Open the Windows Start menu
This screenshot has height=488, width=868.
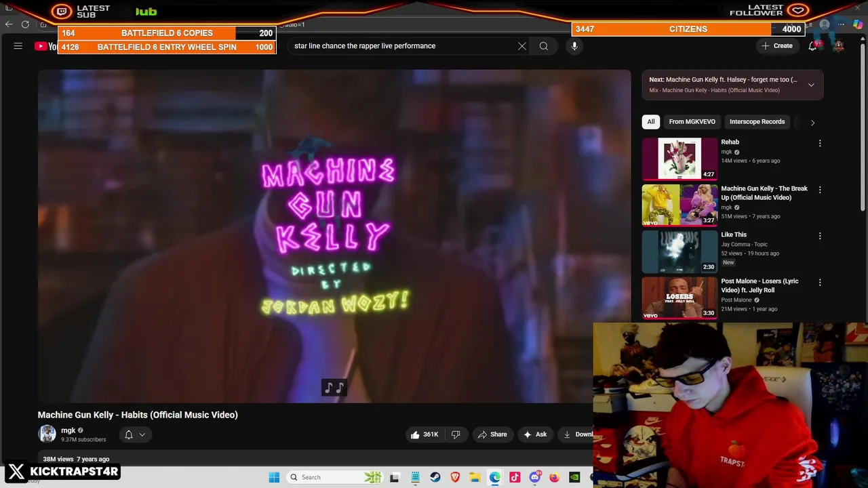(x=274, y=477)
